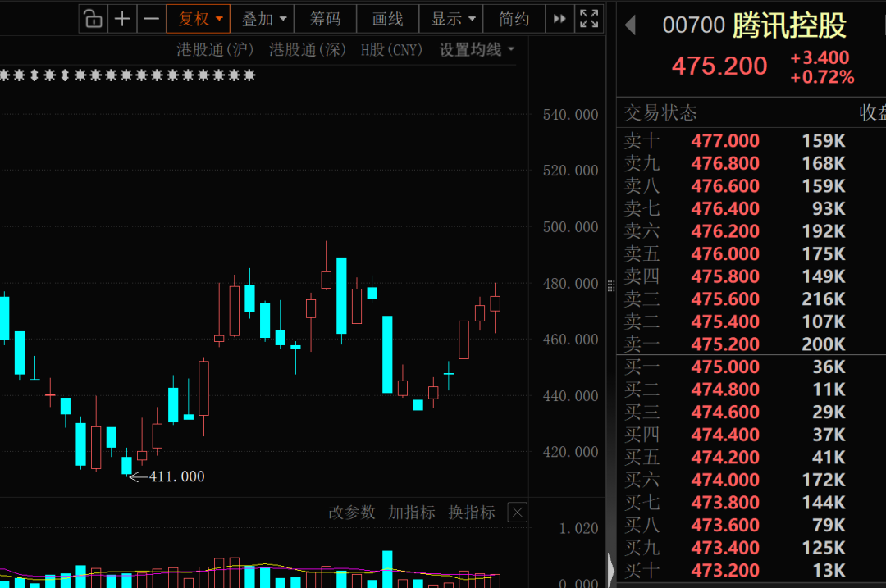Zoom in chart with plus button
Viewport: 886px width, 588px height.
pyautogui.click(x=122, y=19)
